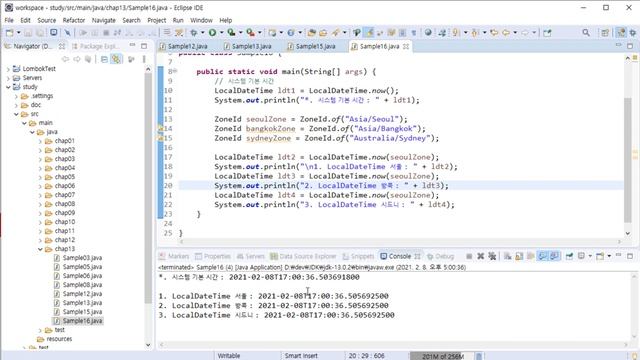Click the heap status memory bar

point(442,356)
